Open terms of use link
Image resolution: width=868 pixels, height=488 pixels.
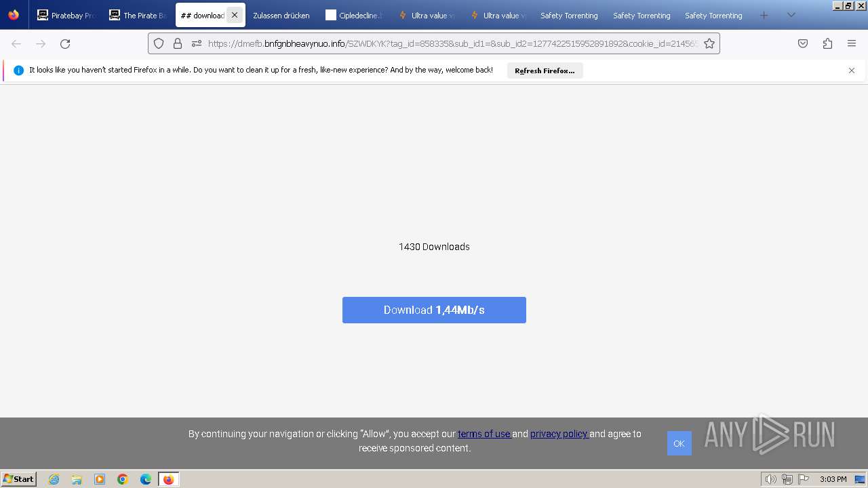pyautogui.click(x=484, y=434)
